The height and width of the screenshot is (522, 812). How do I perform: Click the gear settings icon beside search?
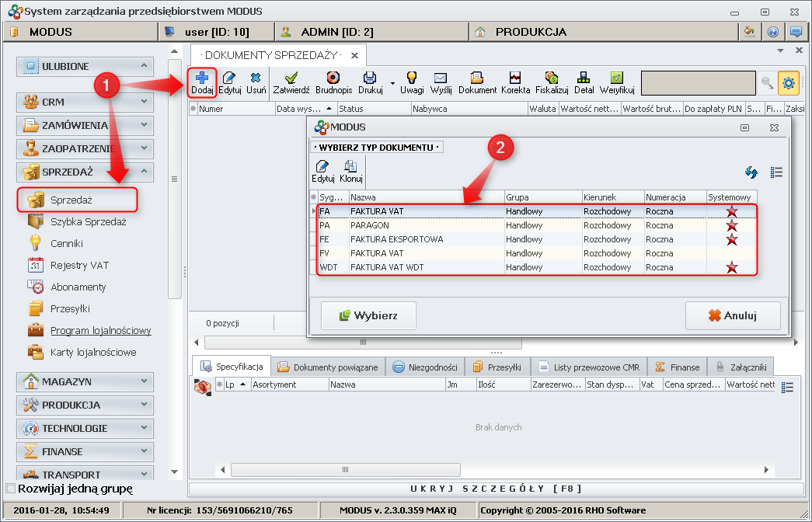pos(789,82)
